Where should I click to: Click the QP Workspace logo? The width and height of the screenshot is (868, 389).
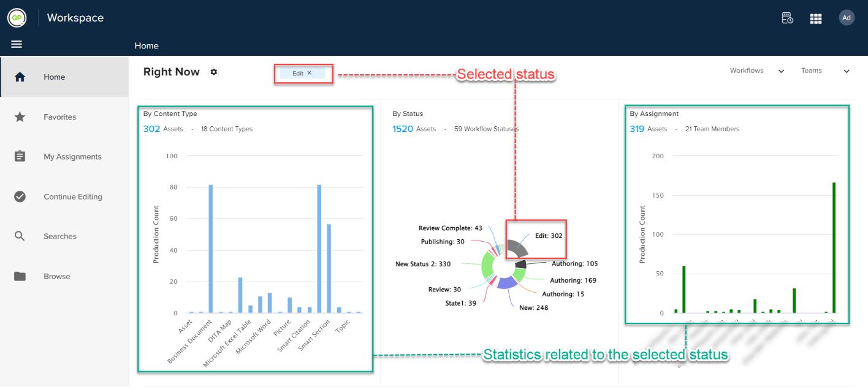pos(17,18)
